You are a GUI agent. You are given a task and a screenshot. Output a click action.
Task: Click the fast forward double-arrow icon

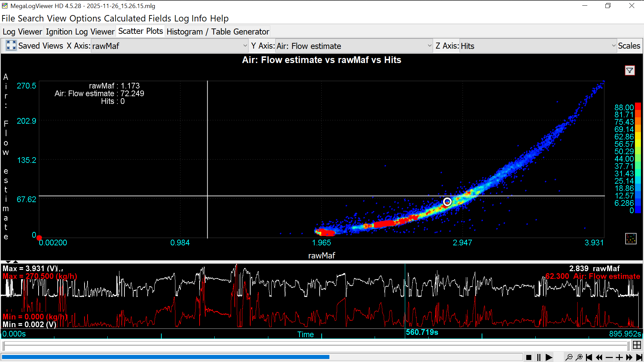[x=629, y=357]
